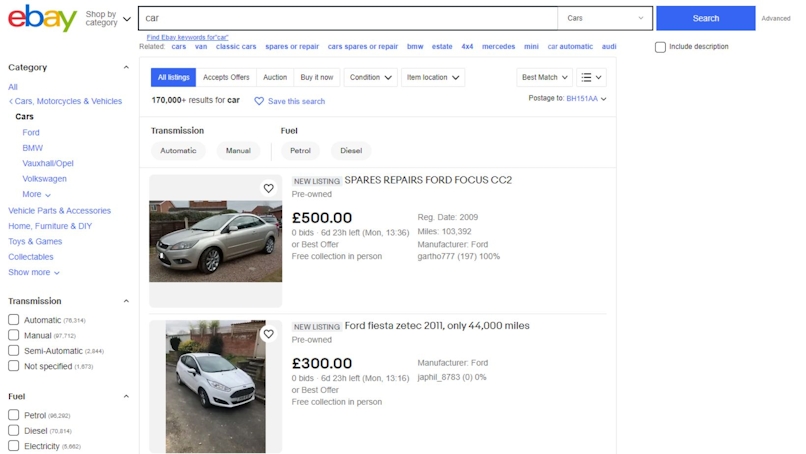The image size is (806, 454).
Task: Open Advanced search link
Action: [x=776, y=19]
